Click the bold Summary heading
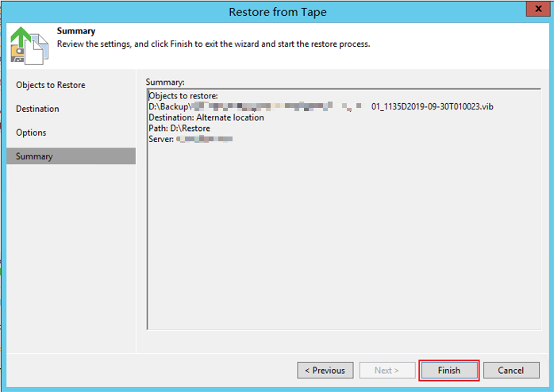The width and height of the screenshot is (554, 392). [x=76, y=31]
